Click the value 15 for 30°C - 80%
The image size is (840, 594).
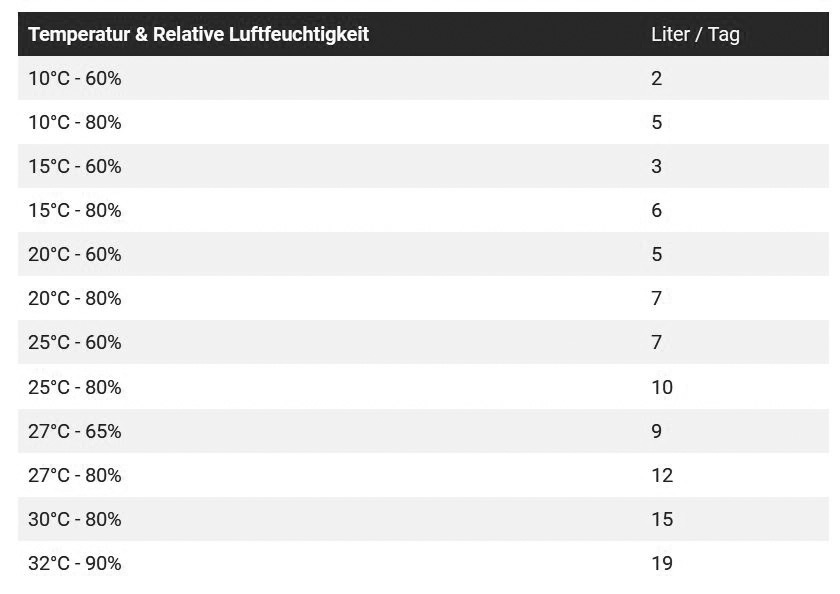[x=662, y=519]
